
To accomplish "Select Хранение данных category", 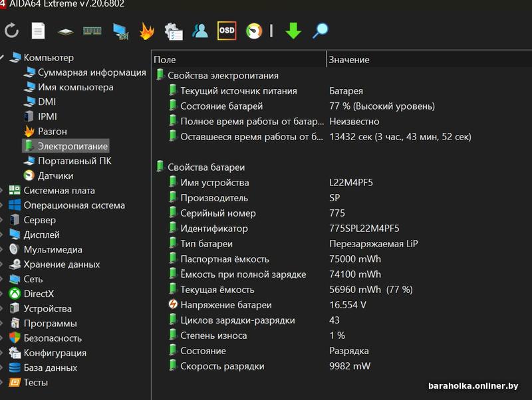I will (55, 264).
